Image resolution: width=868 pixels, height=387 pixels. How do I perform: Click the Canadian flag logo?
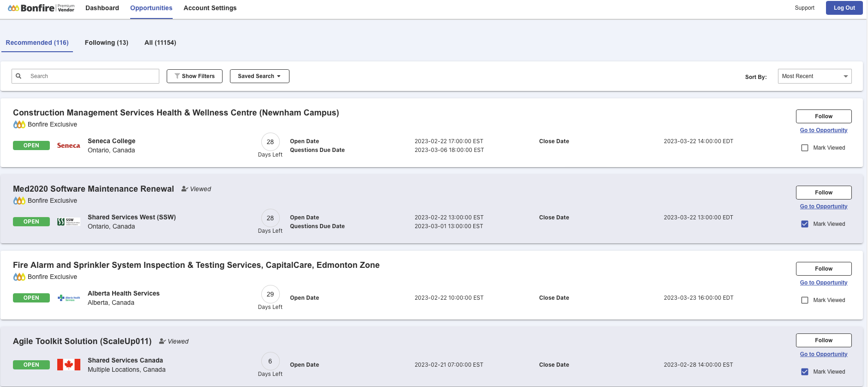coord(68,365)
